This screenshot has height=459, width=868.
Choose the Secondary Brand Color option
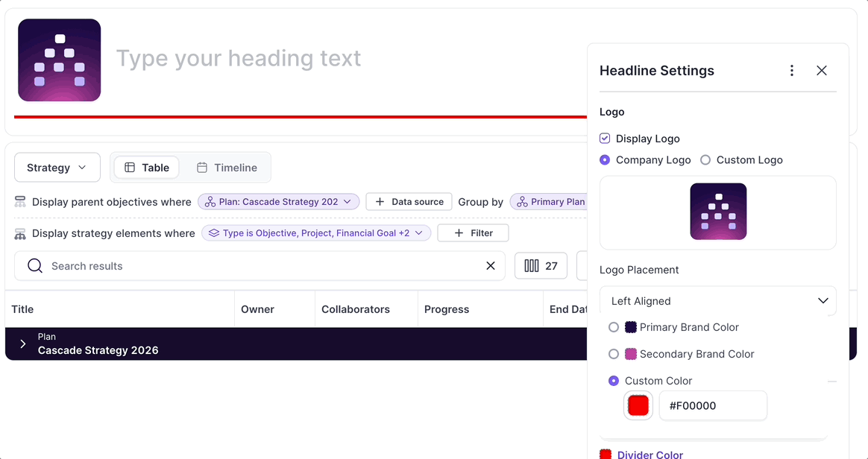point(614,354)
